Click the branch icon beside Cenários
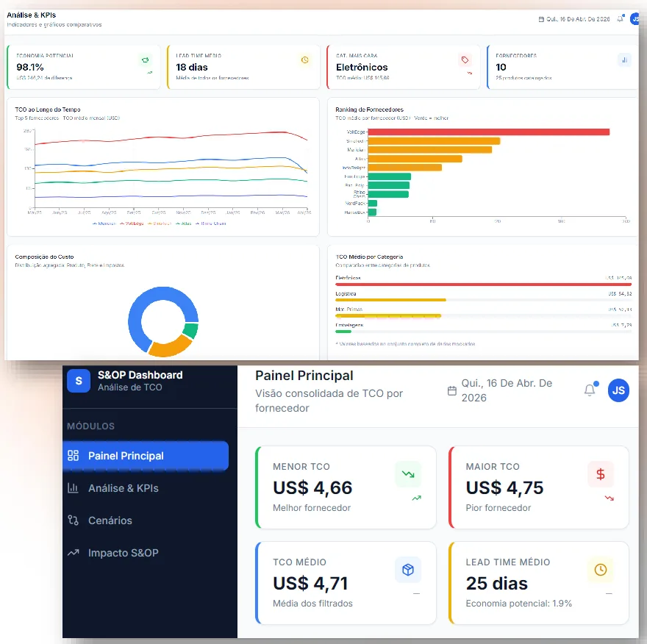This screenshot has height=644, width=647. (73, 520)
